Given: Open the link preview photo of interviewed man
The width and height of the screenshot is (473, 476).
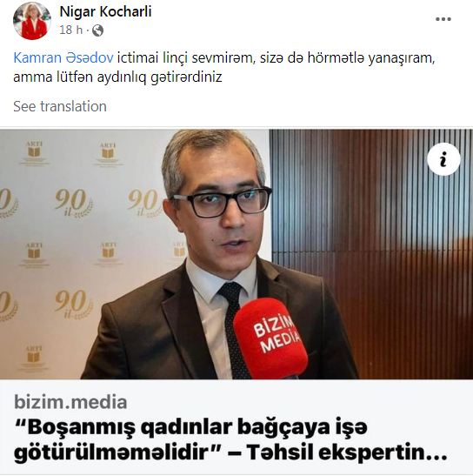Looking at the screenshot, I should coord(236,254).
